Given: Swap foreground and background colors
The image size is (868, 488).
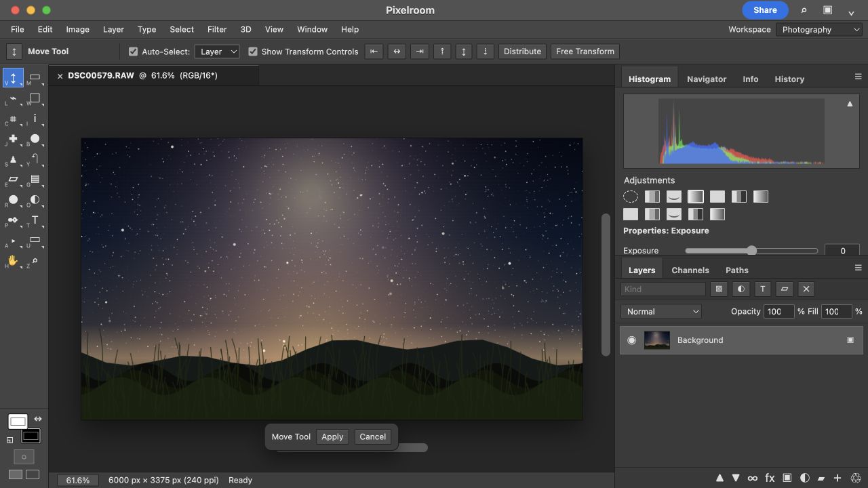Looking at the screenshot, I should [38, 419].
